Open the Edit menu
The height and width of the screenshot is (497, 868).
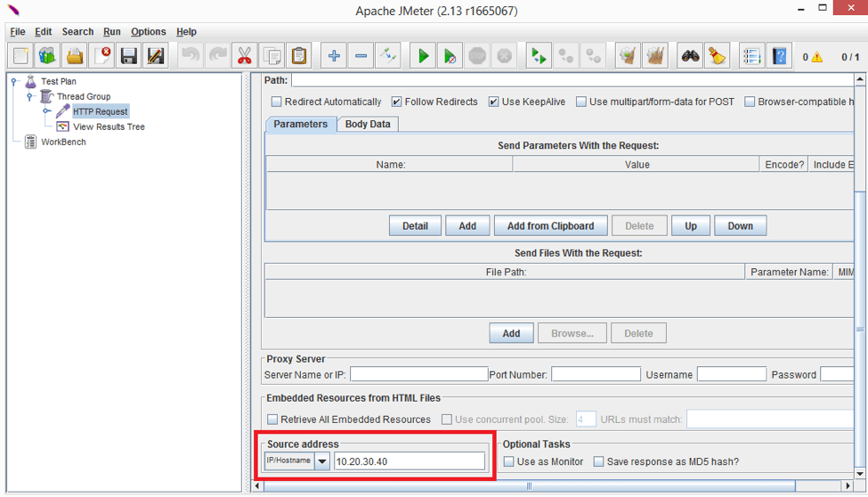click(44, 31)
